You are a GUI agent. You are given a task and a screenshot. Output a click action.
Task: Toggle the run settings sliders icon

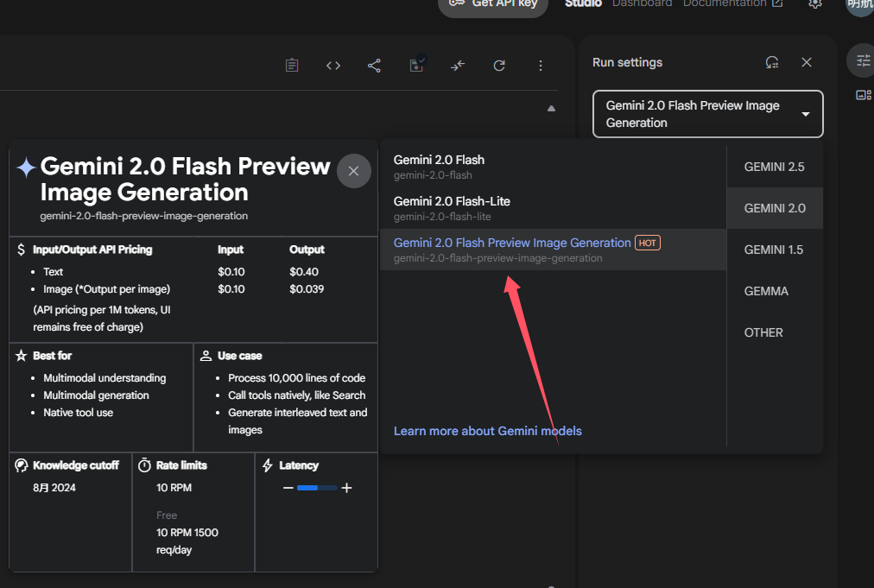coord(863,60)
